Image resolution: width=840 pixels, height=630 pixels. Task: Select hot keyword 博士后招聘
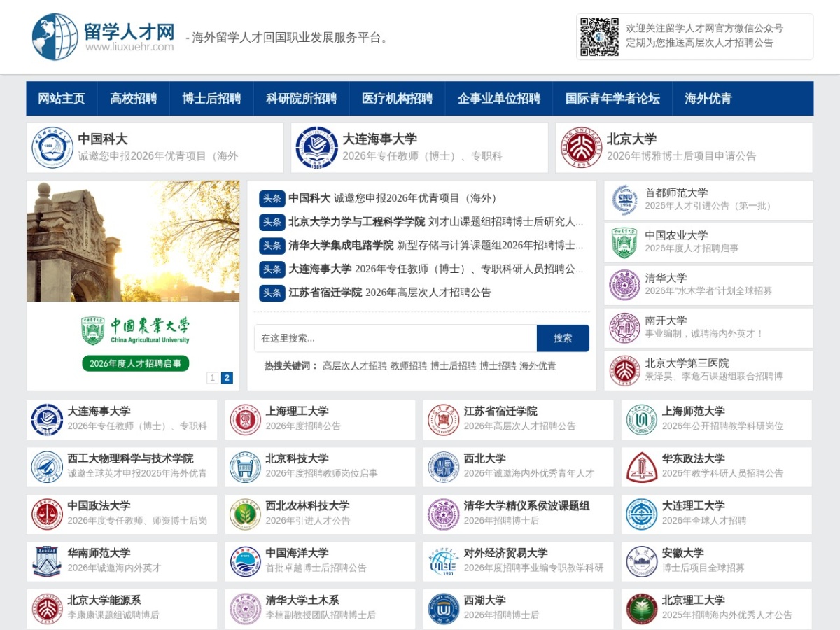click(454, 365)
